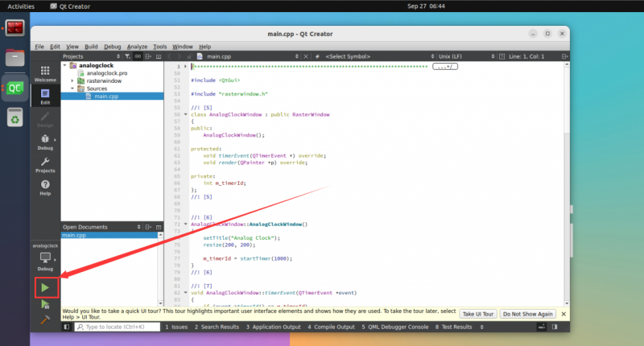Image resolution: width=644 pixels, height=346 pixels.
Task: Dismiss the UI tour notification with the X
Action: (x=563, y=314)
